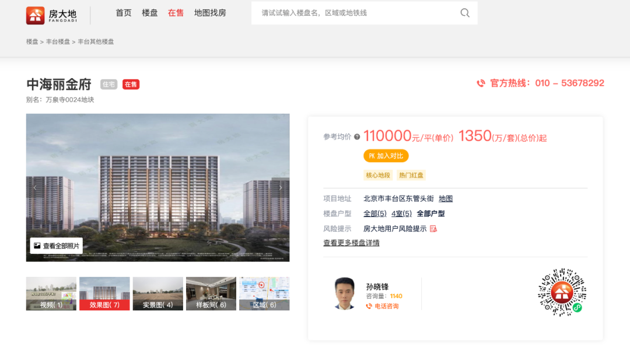This screenshot has height=364, width=630.
Task: Advance to next photo with right arrow
Action: tap(281, 188)
